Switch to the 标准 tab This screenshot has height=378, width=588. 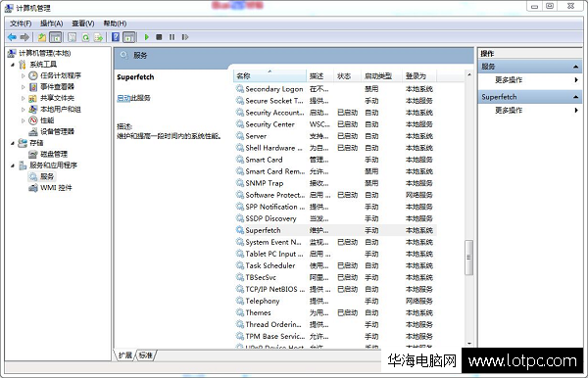tap(146, 355)
